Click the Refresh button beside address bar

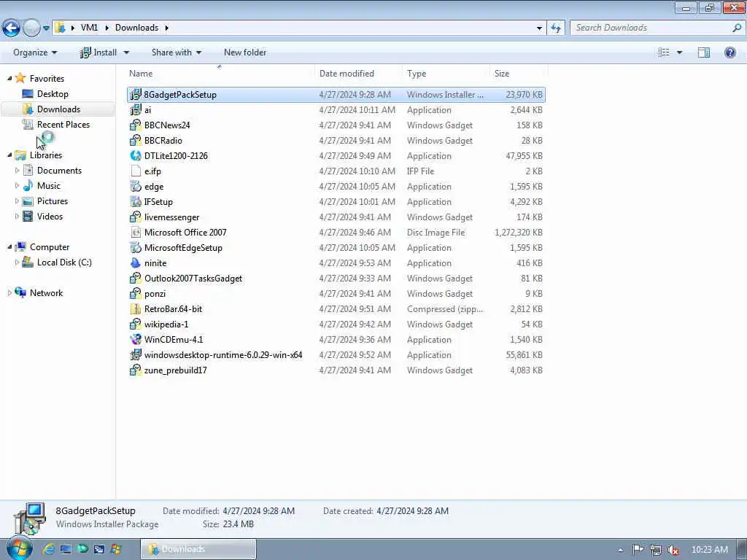click(x=555, y=28)
